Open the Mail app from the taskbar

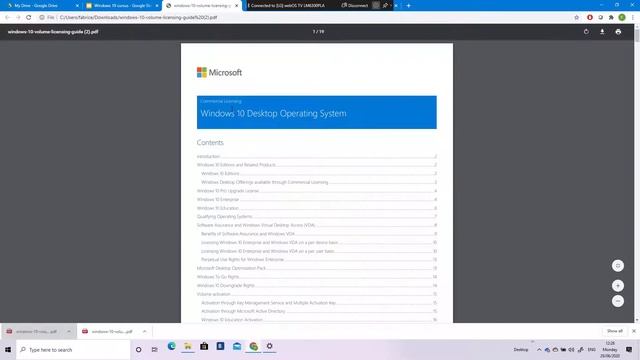click(x=237, y=347)
